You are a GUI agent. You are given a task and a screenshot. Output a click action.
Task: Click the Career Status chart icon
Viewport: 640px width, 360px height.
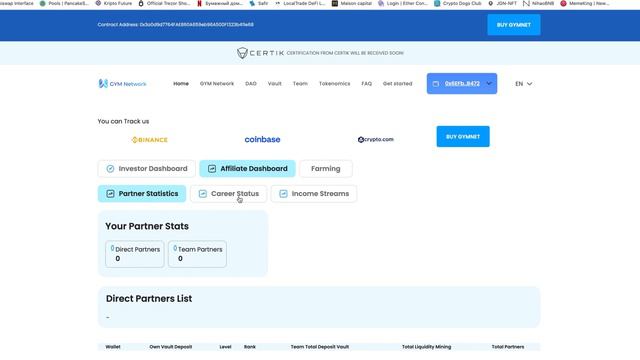(202, 193)
